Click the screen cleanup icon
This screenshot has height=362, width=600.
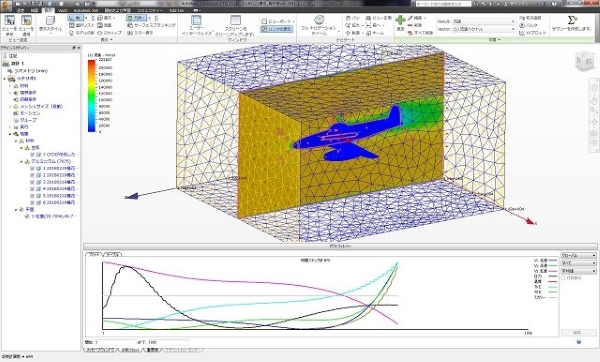[235, 21]
